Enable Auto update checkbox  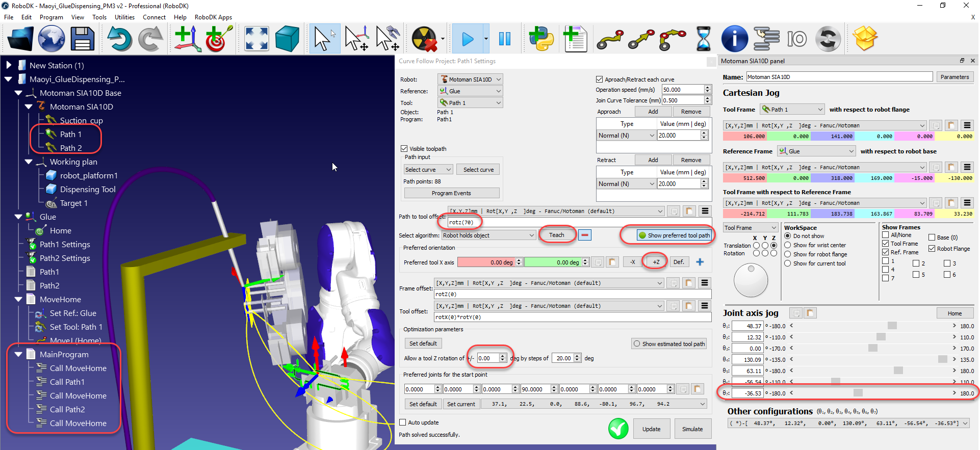tap(403, 422)
